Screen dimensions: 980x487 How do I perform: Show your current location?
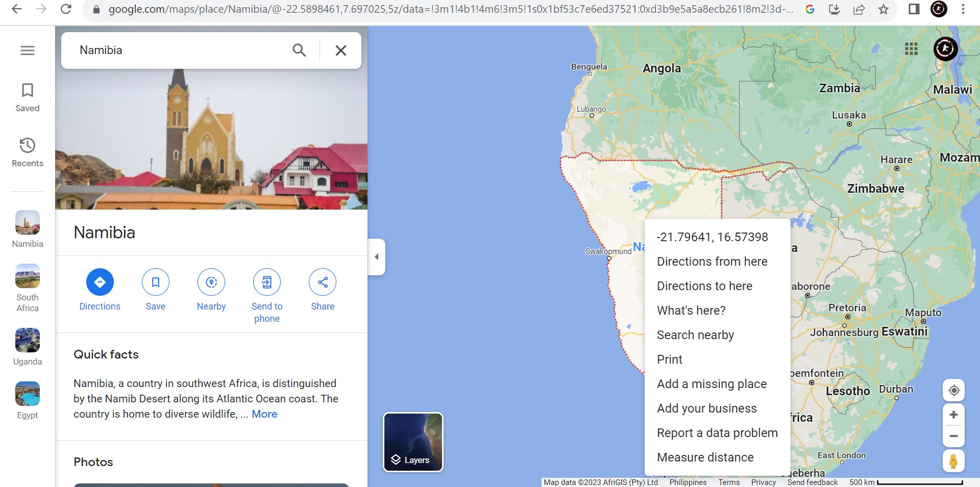tap(953, 391)
